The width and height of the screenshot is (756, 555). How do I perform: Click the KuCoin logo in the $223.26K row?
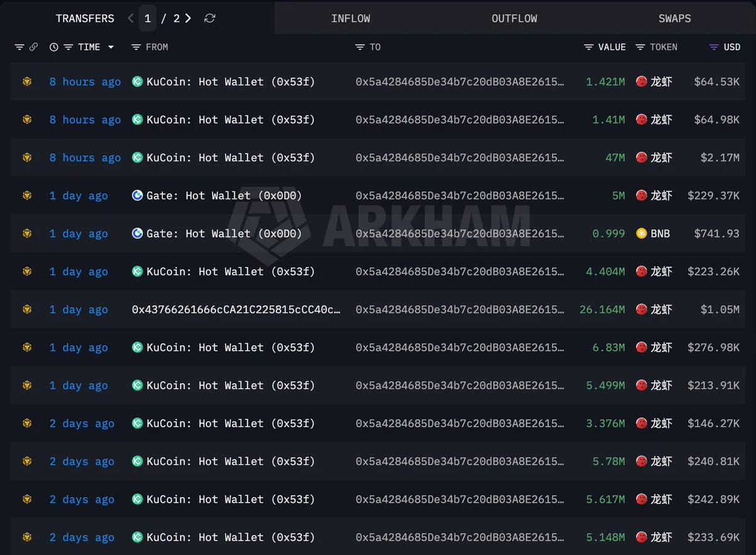[137, 272]
